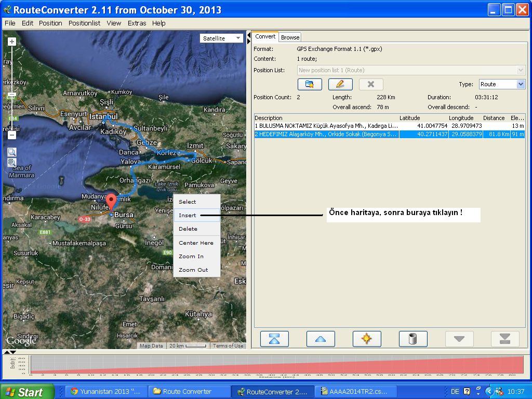Open the Type dropdown showing Route
Screen dimensions: 532x399
501,84
